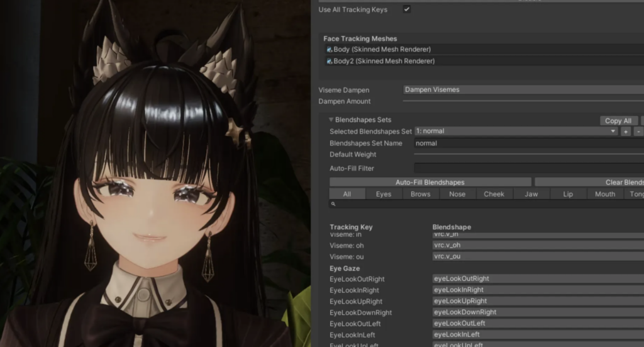This screenshot has height=347, width=644.
Task: Click the Auto-Fill Blendshapes button
Action: pyautogui.click(x=430, y=182)
